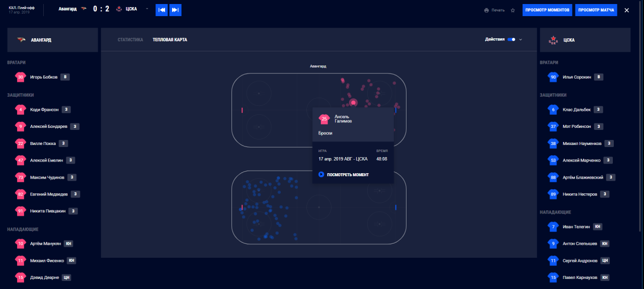Select Артём Блажиевский's blue jersey 88
644x289 pixels.
tap(553, 177)
